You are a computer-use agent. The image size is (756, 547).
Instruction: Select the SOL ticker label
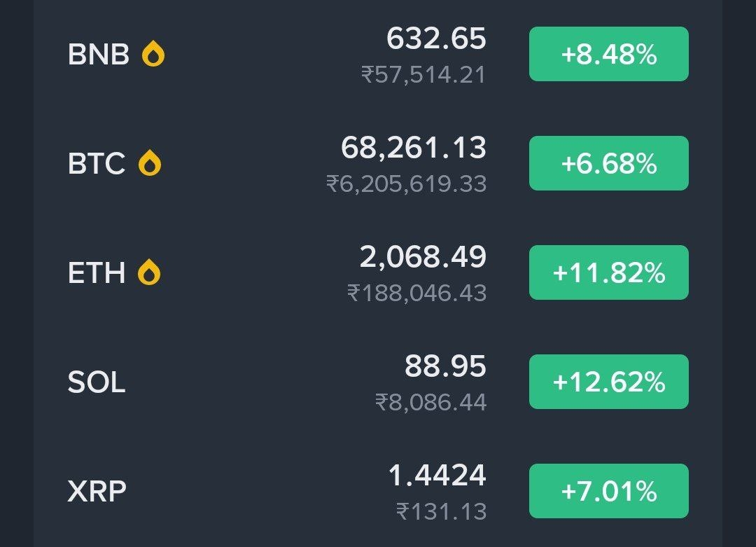97,382
